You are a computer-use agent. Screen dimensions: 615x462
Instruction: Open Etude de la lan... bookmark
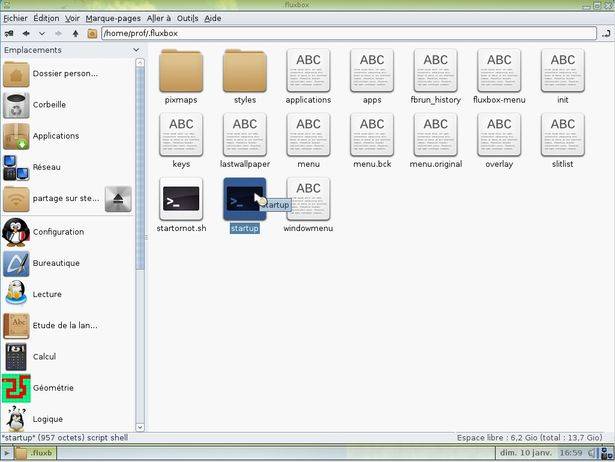click(x=67, y=326)
